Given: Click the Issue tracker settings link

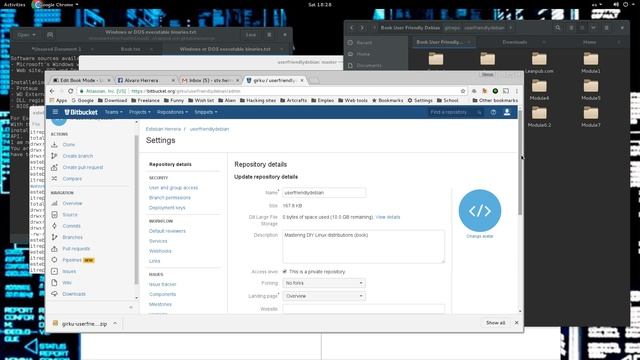Looking at the screenshot, I should pos(162,284).
